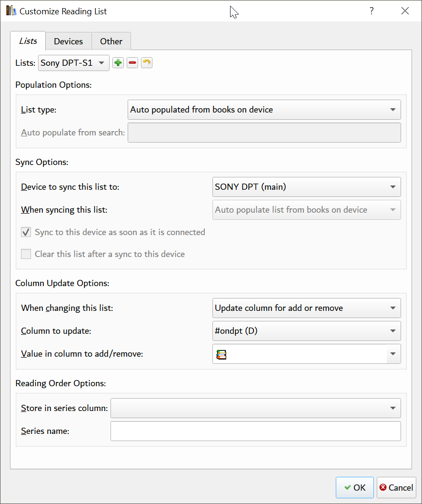Expand When changing this list dropdown
Screen dimensions: 422x504
pyautogui.click(x=306, y=308)
